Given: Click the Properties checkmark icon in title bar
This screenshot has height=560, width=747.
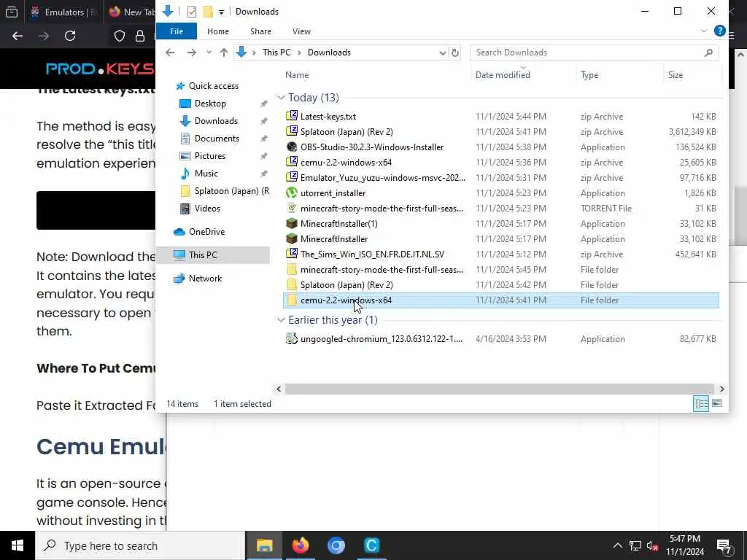Looking at the screenshot, I should pos(192,12).
